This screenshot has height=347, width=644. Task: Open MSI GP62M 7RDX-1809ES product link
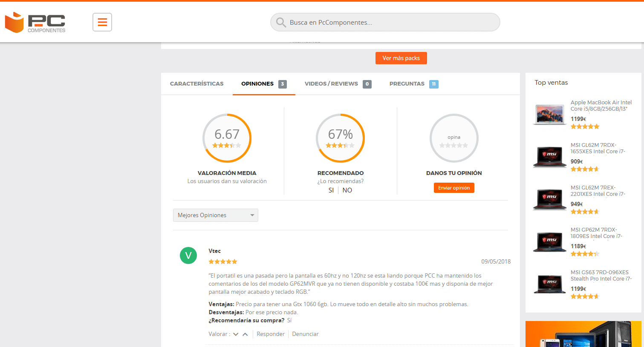(596, 233)
